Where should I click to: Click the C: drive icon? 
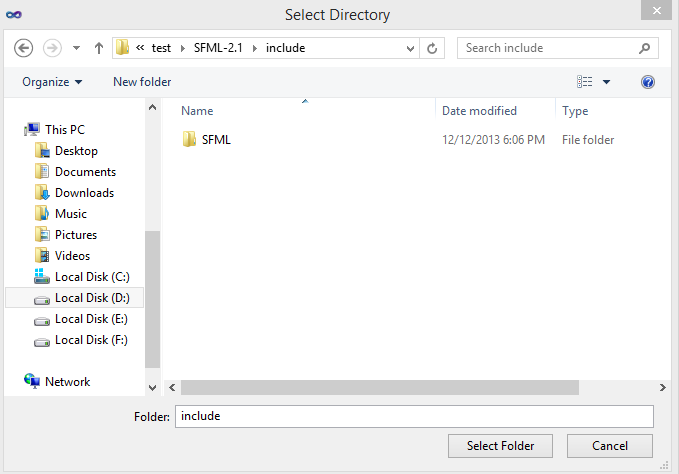42,276
